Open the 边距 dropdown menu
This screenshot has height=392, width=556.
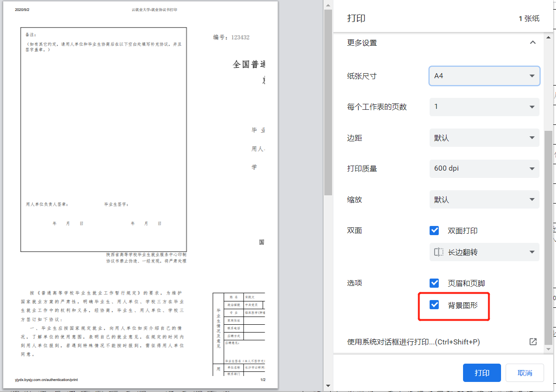[x=484, y=138]
